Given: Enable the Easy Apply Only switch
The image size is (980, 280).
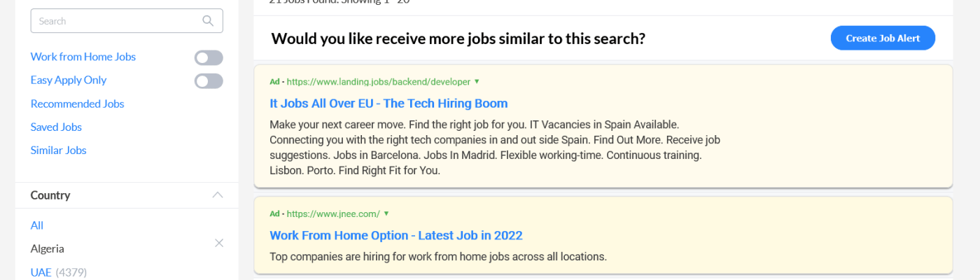Looking at the screenshot, I should 209,81.
